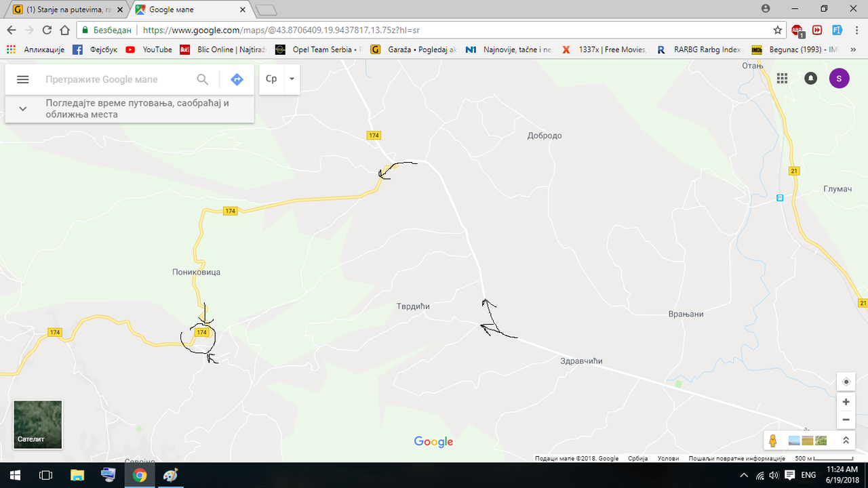
Task: Open File Explorer from taskbar
Action: (77, 475)
